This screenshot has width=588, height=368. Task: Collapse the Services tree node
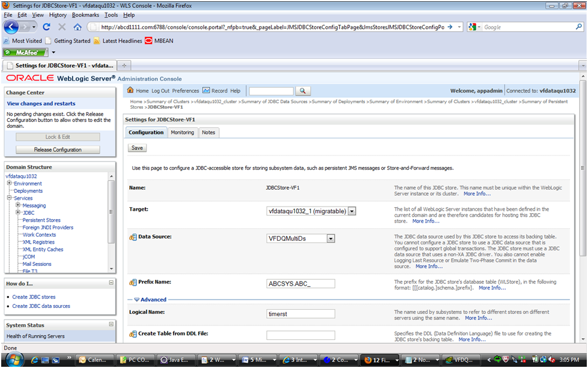(x=10, y=198)
